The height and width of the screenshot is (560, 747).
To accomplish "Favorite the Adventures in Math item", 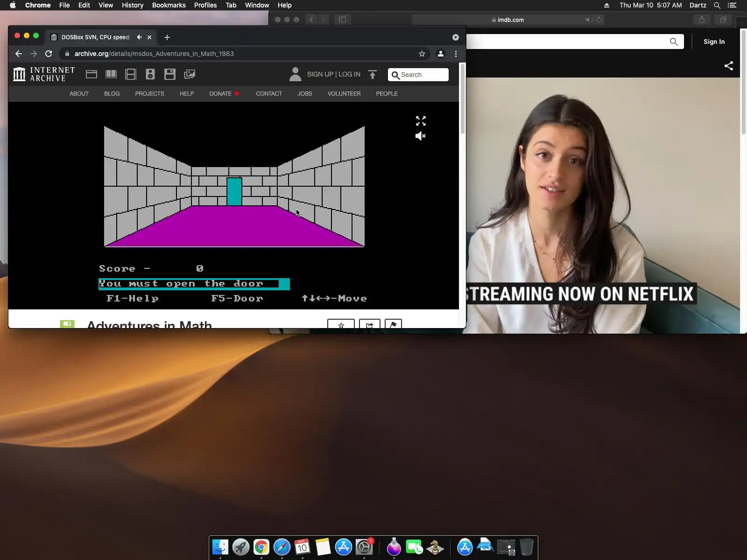I will coord(341,324).
